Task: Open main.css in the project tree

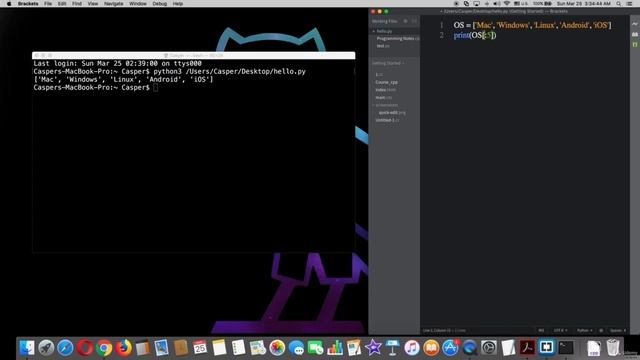Action: pos(384,98)
